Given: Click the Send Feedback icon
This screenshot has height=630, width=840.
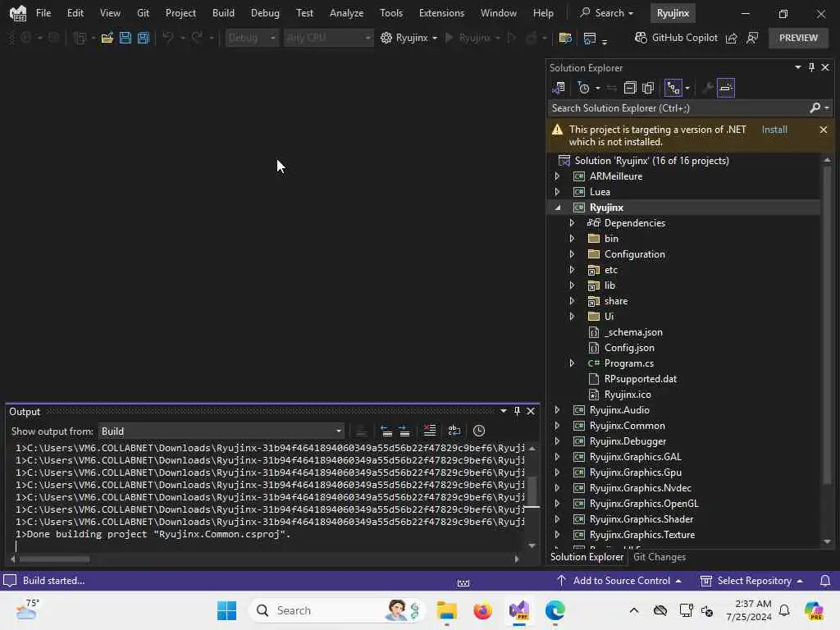Looking at the screenshot, I should (752, 38).
